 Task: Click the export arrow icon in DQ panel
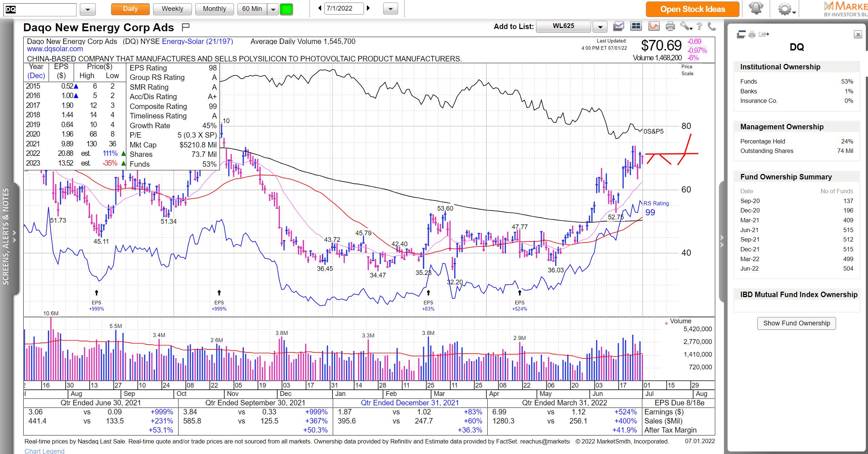pyautogui.click(x=764, y=35)
